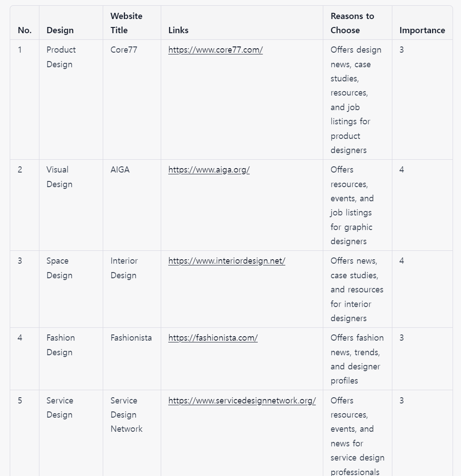Click the "Importance" column header
This screenshot has width=461, height=476.
click(x=422, y=31)
